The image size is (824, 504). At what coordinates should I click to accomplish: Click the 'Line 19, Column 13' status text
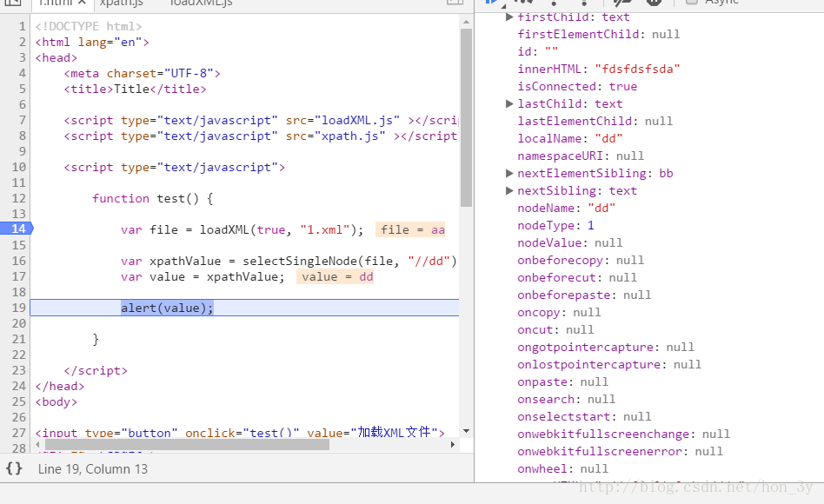92,468
